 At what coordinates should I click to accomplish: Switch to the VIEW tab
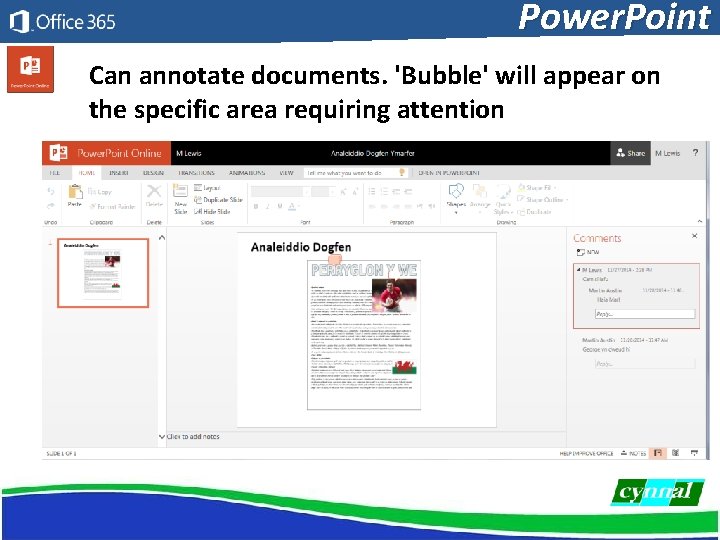click(287, 173)
